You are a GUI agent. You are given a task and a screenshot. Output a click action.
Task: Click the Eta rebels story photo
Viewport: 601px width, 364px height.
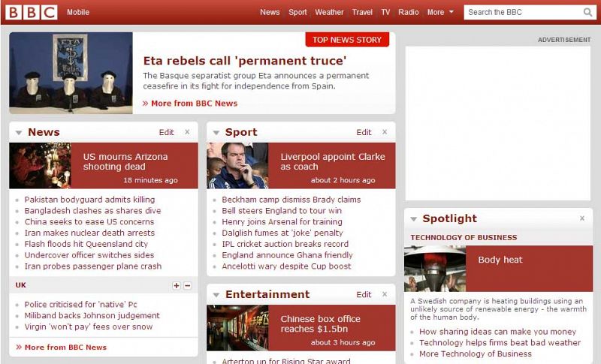(71, 73)
